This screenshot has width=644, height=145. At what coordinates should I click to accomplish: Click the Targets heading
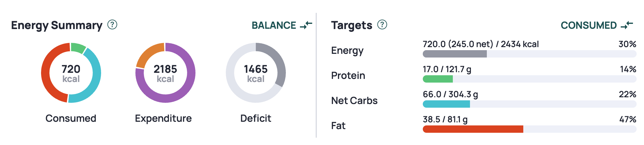point(352,25)
